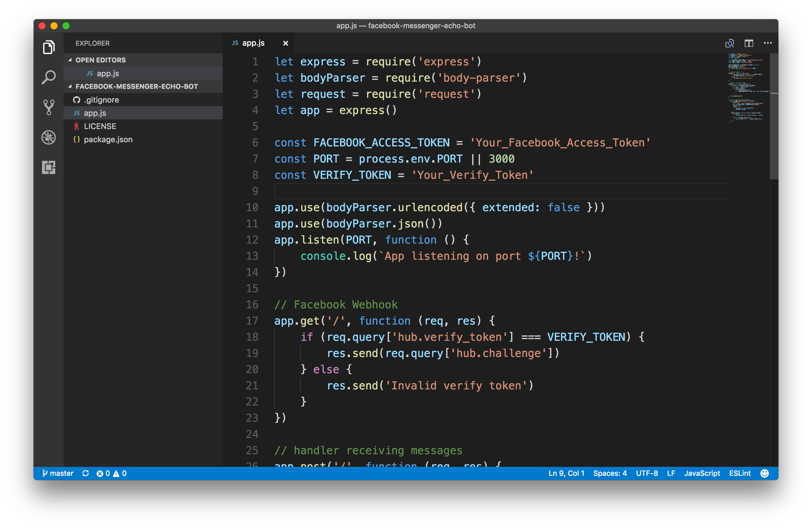
Task: Click line number 17 in the gutter
Action: coord(252,321)
